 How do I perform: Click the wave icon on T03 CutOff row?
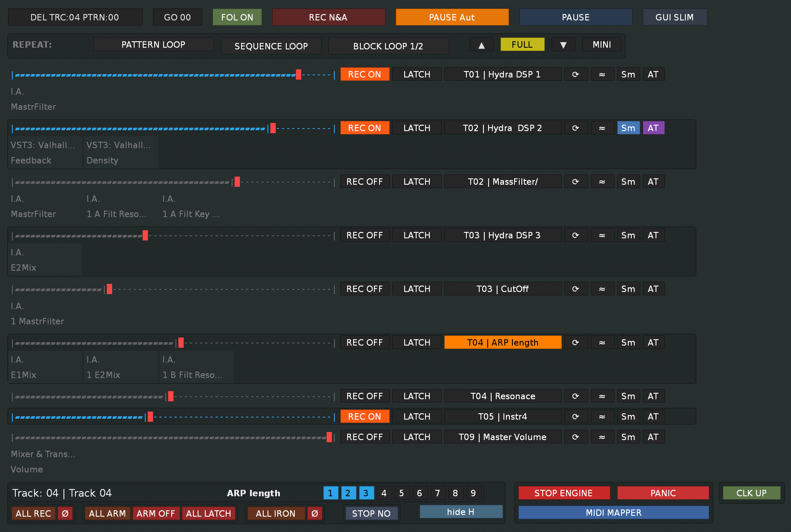602,289
